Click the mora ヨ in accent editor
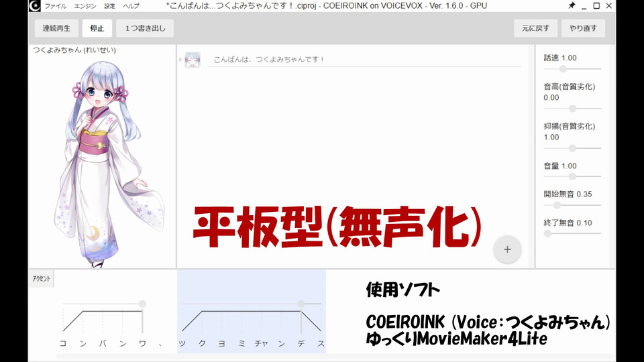 [222, 343]
